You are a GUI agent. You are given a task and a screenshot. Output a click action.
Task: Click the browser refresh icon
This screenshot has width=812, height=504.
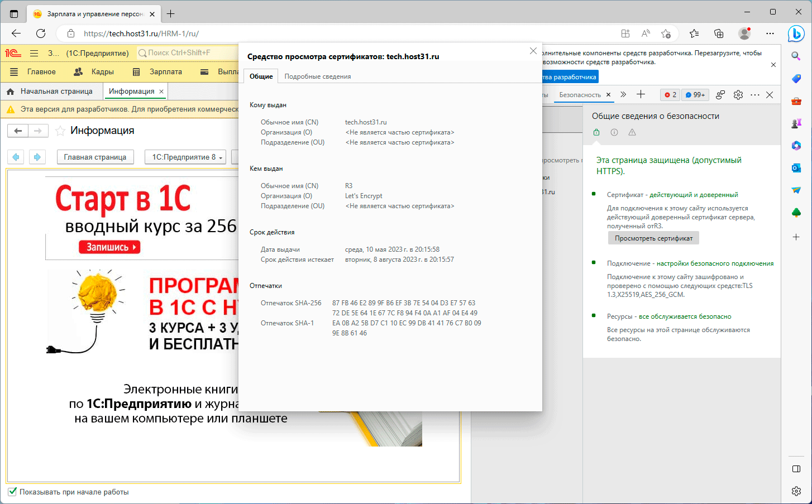click(x=41, y=33)
